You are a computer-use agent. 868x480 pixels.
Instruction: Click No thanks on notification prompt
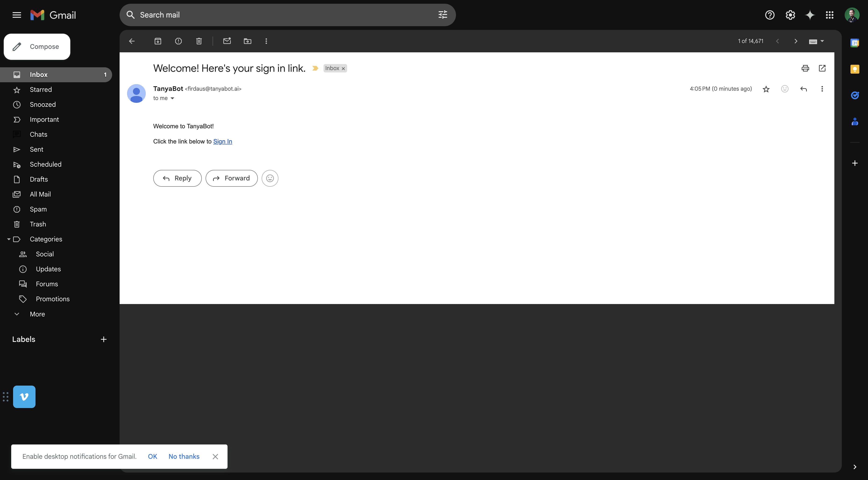pos(184,456)
